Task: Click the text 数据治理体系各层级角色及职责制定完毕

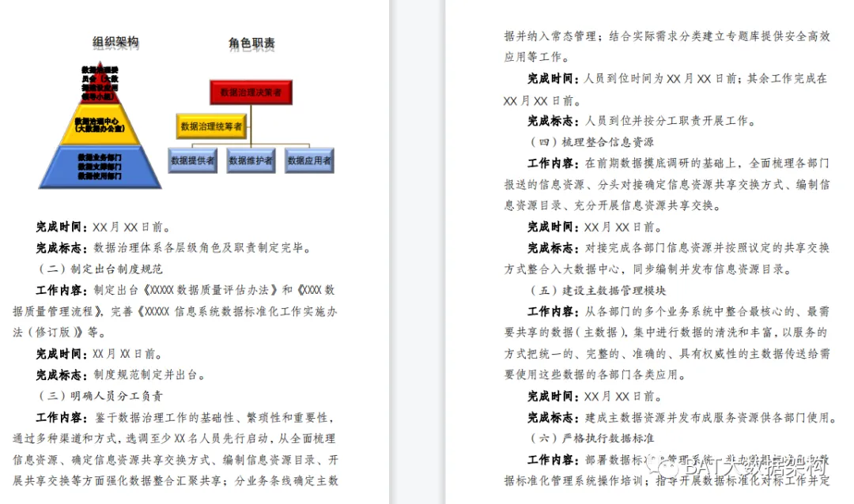Action: point(202,248)
